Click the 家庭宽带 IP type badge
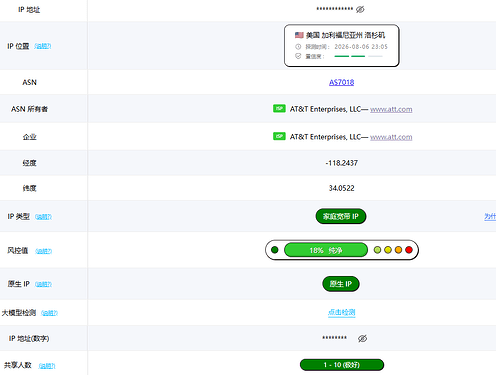 click(341, 217)
